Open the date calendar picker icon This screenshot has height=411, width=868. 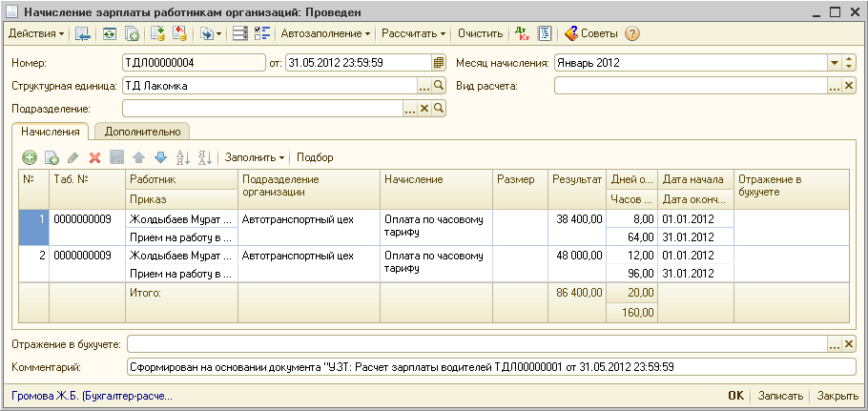click(439, 63)
